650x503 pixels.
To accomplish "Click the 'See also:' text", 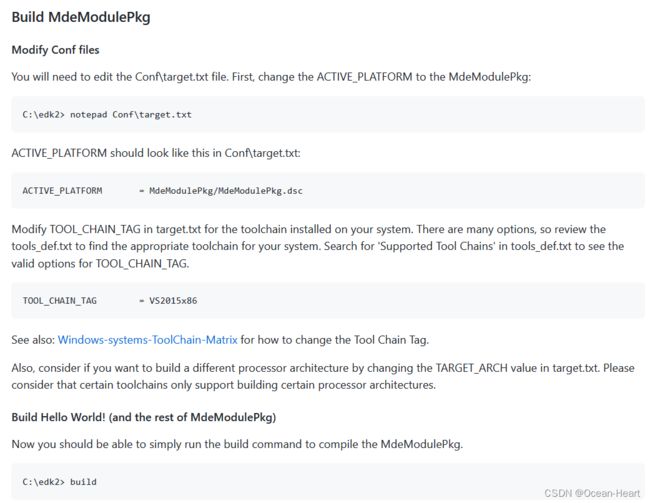I will point(33,340).
